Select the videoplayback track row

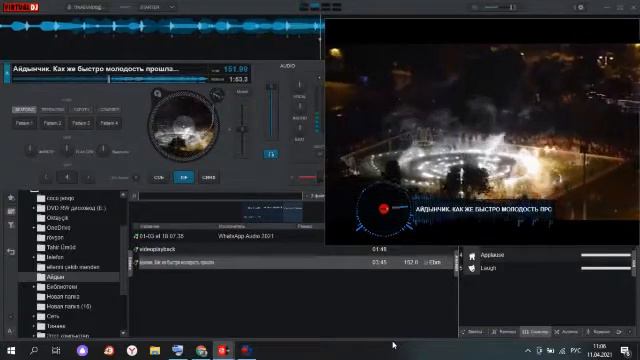click(293, 249)
